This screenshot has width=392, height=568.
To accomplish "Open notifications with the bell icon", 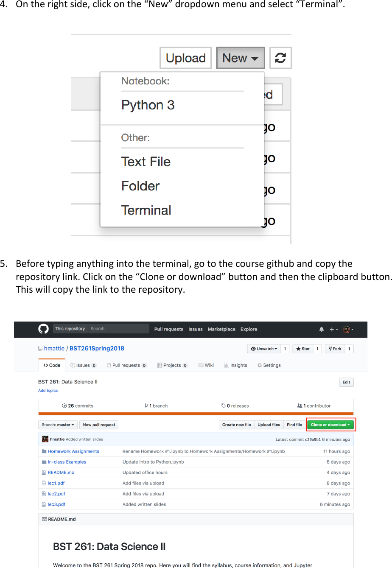I will tap(321, 329).
